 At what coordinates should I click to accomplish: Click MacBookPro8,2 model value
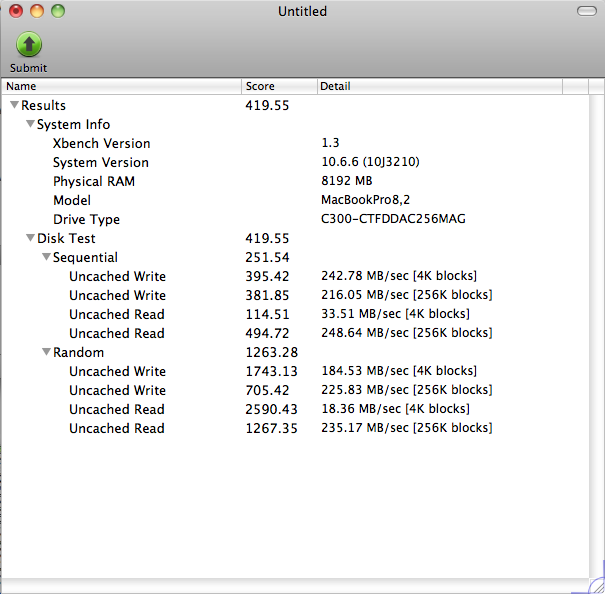coord(365,200)
